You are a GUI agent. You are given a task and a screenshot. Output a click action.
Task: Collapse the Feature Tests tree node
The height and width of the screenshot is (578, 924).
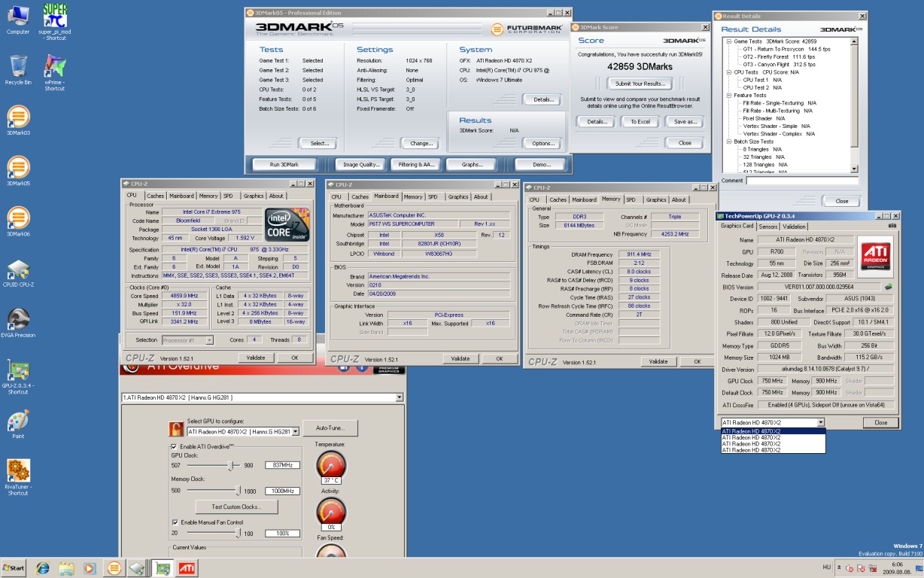click(x=728, y=96)
